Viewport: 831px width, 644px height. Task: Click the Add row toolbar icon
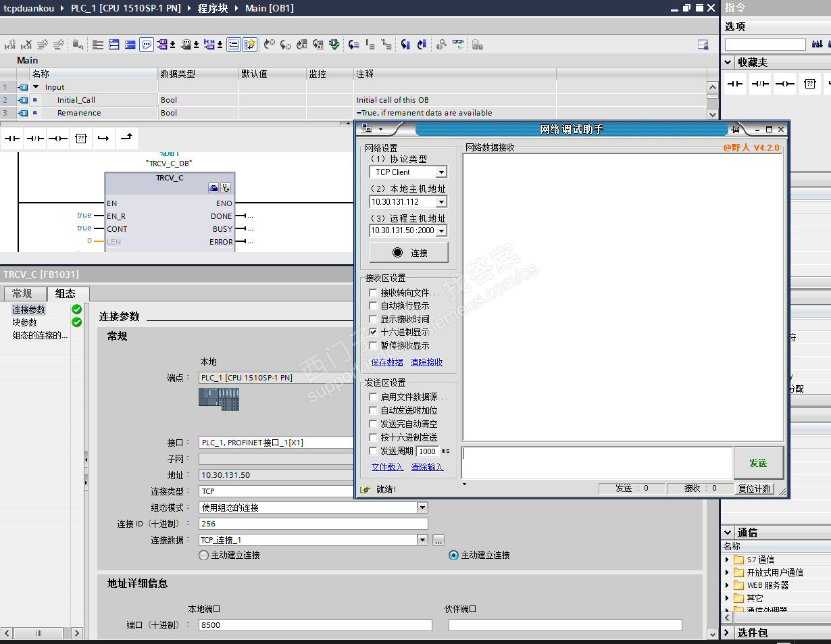(x=59, y=45)
